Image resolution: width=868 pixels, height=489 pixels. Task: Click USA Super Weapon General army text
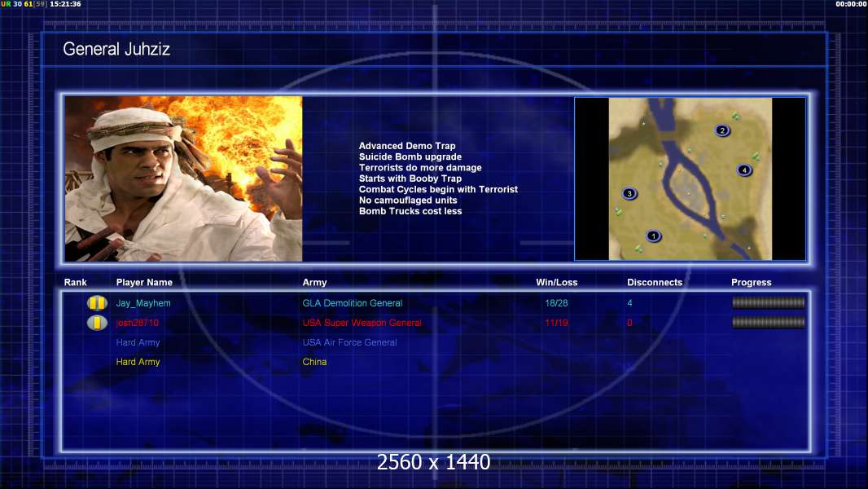pos(362,323)
